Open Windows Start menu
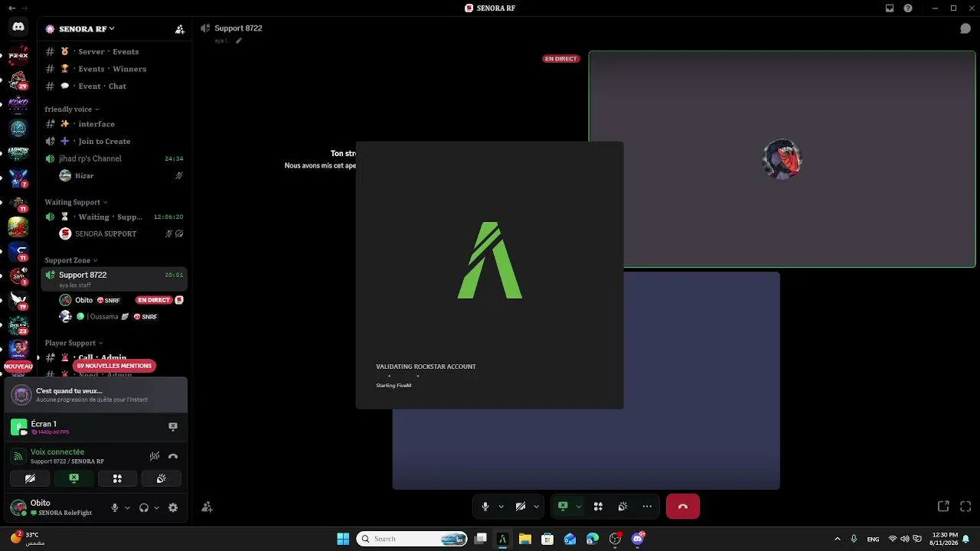980x551 pixels. tap(343, 539)
